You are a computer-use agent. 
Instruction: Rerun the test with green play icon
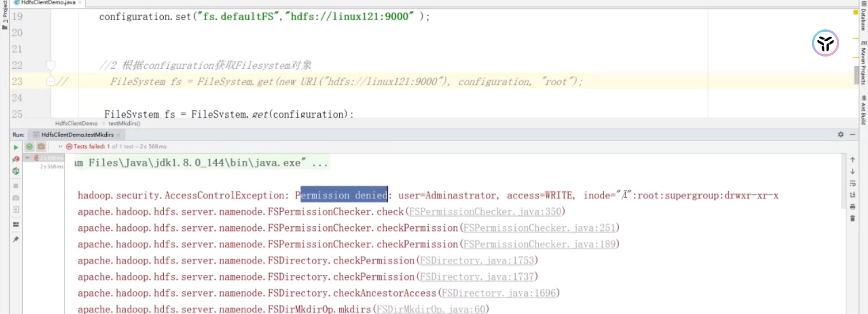[x=16, y=147]
